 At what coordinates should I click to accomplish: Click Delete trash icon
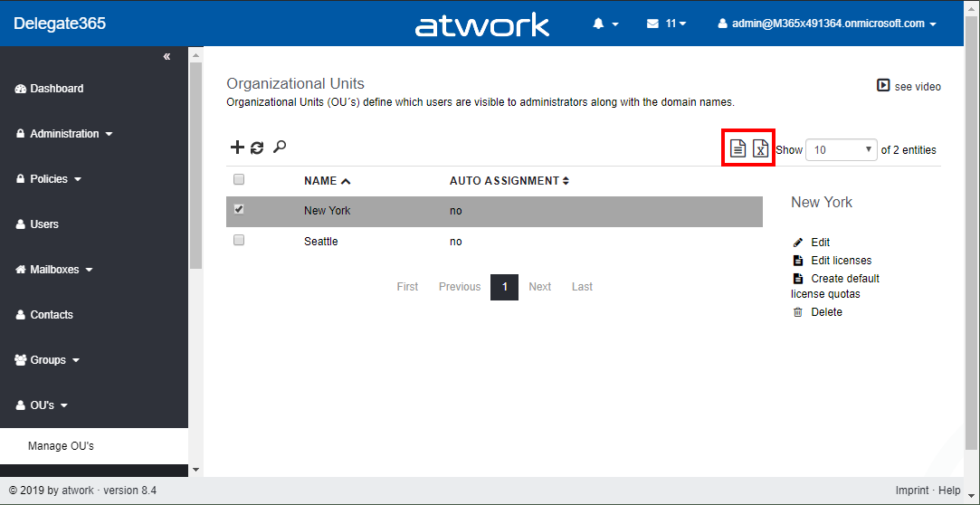click(797, 312)
